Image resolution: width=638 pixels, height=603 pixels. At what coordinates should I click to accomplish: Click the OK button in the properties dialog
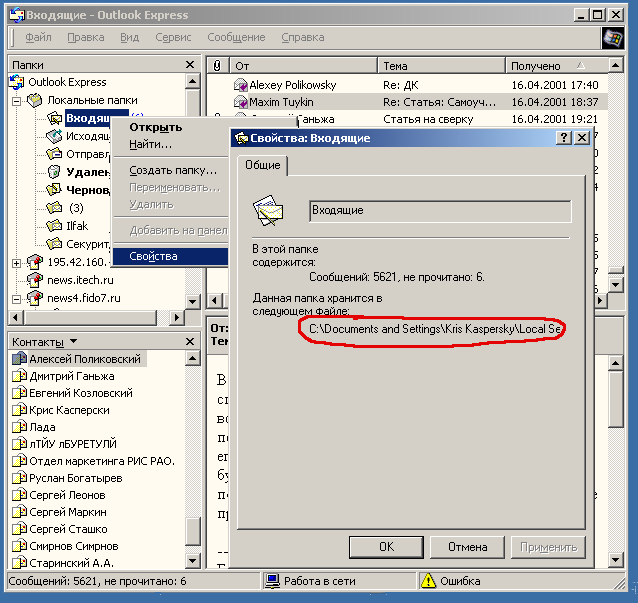tap(386, 547)
